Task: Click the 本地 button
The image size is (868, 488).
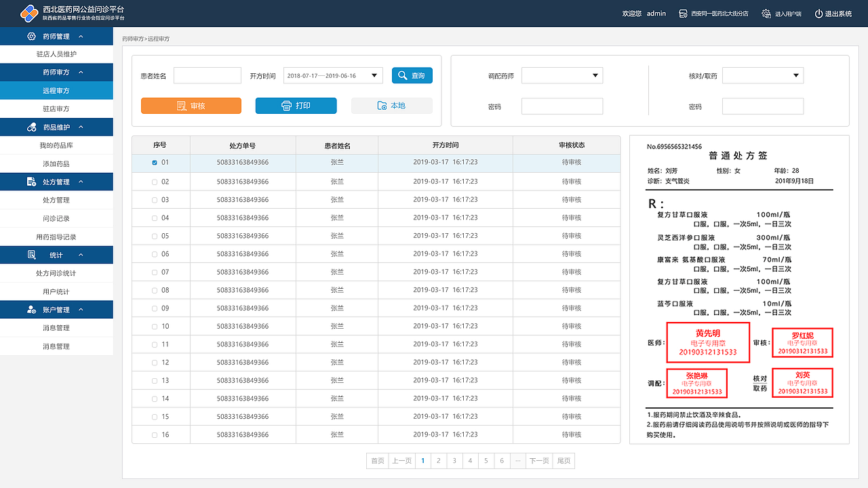Action: tap(392, 106)
